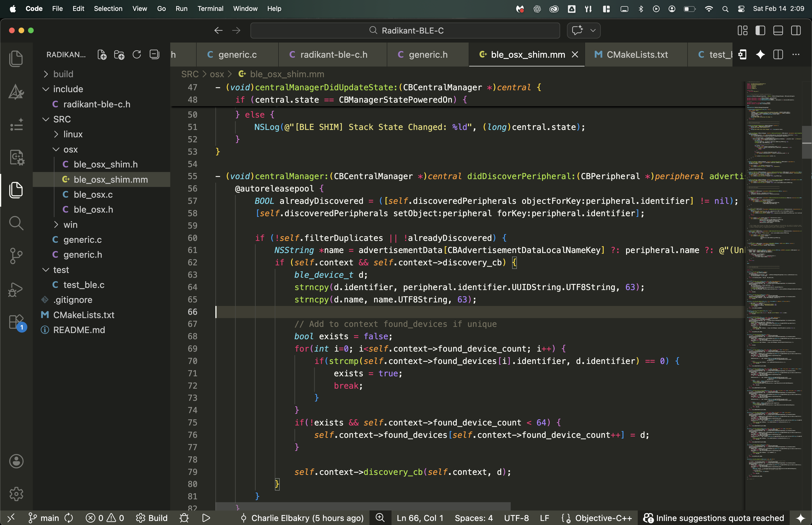Toggle the secondary side bar
Viewport: 812px width, 525px height.
pos(796,31)
